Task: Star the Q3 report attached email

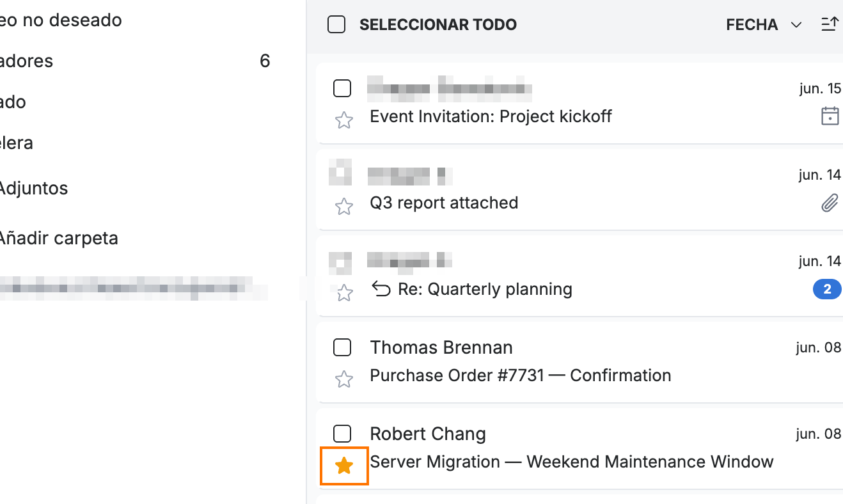Action: tap(344, 207)
